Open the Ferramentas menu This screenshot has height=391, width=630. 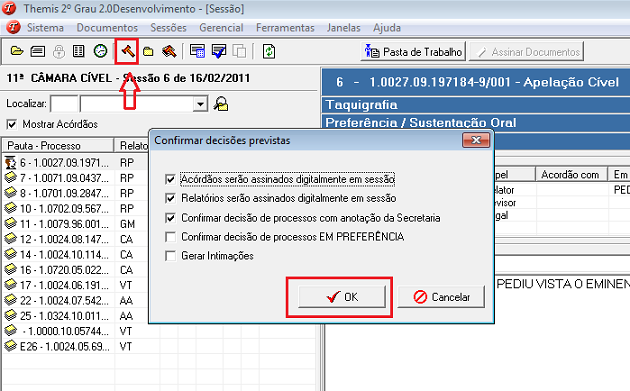[285, 28]
